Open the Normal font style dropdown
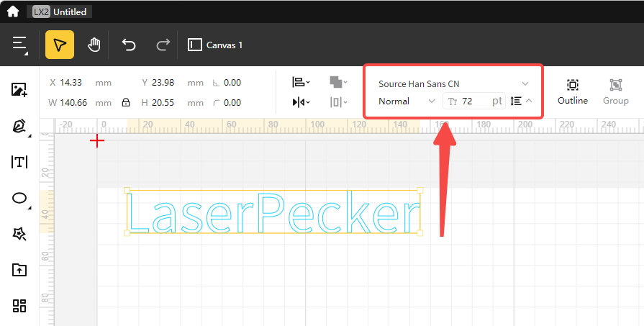Viewport: 644px width, 326px height. [x=407, y=101]
